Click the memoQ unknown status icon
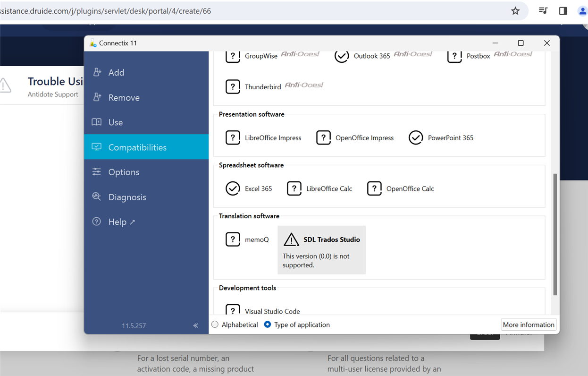Screen dimensions: 588x376 (233, 239)
